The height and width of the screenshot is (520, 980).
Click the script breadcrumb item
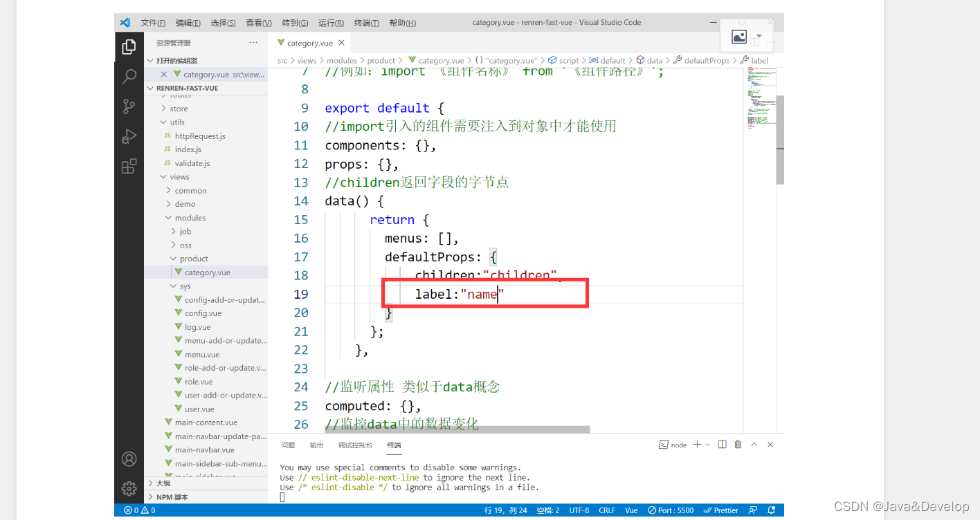point(563,61)
